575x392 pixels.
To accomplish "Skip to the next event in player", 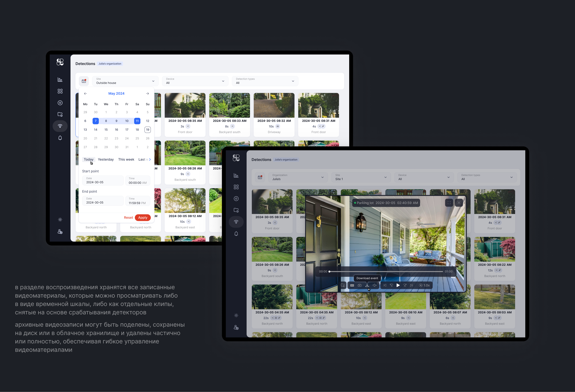I will [x=411, y=285].
